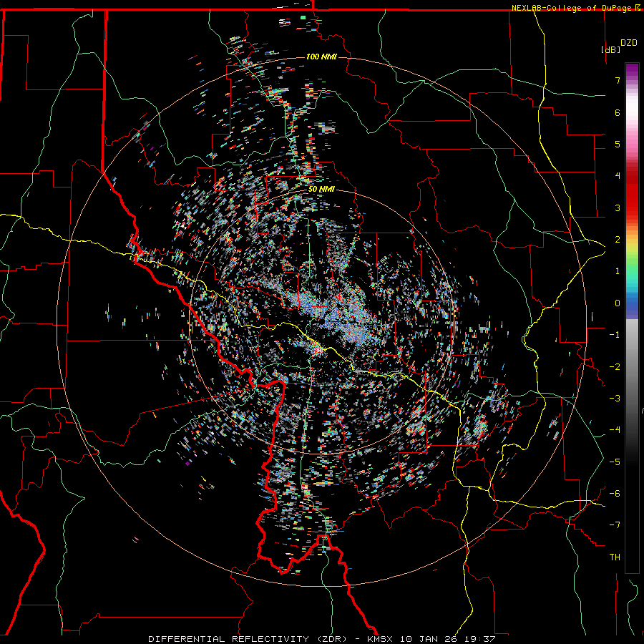Click the -1 value on the scale
The image size is (644, 644).
tap(615, 335)
